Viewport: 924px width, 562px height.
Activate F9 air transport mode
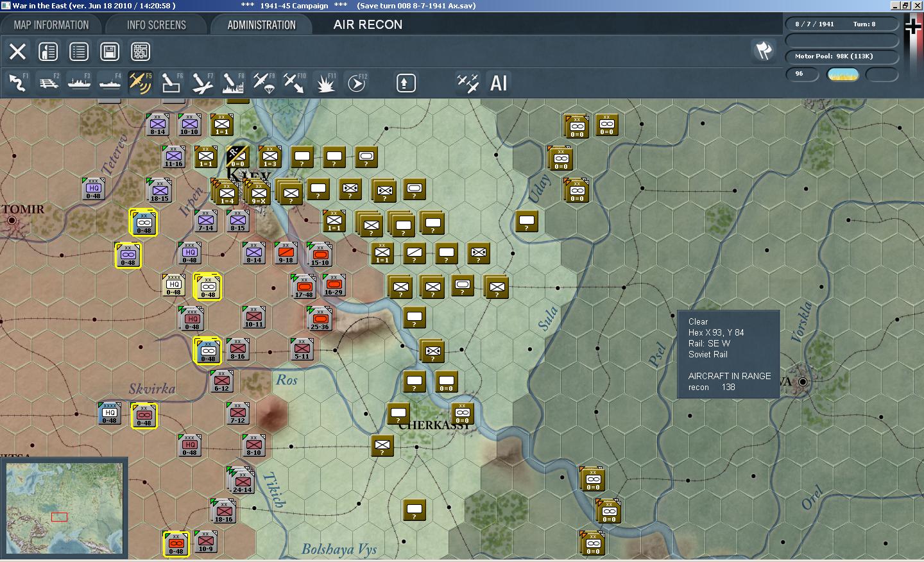(264, 83)
